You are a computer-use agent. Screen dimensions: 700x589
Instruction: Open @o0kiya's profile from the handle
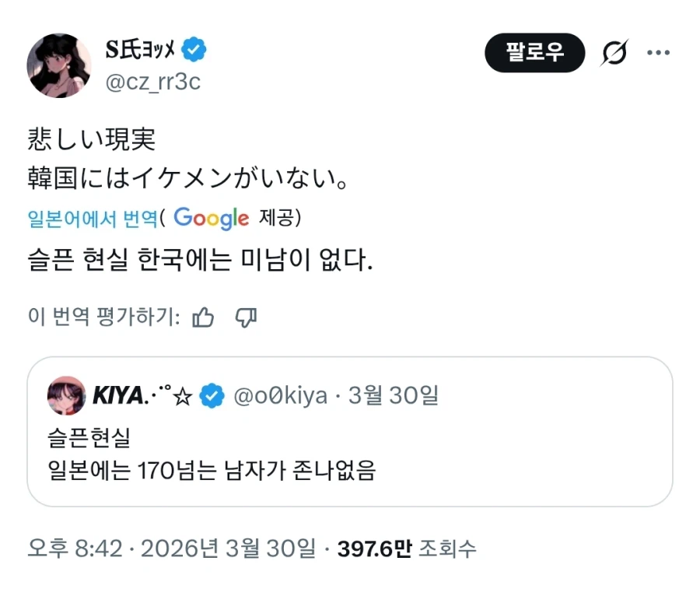(278, 395)
